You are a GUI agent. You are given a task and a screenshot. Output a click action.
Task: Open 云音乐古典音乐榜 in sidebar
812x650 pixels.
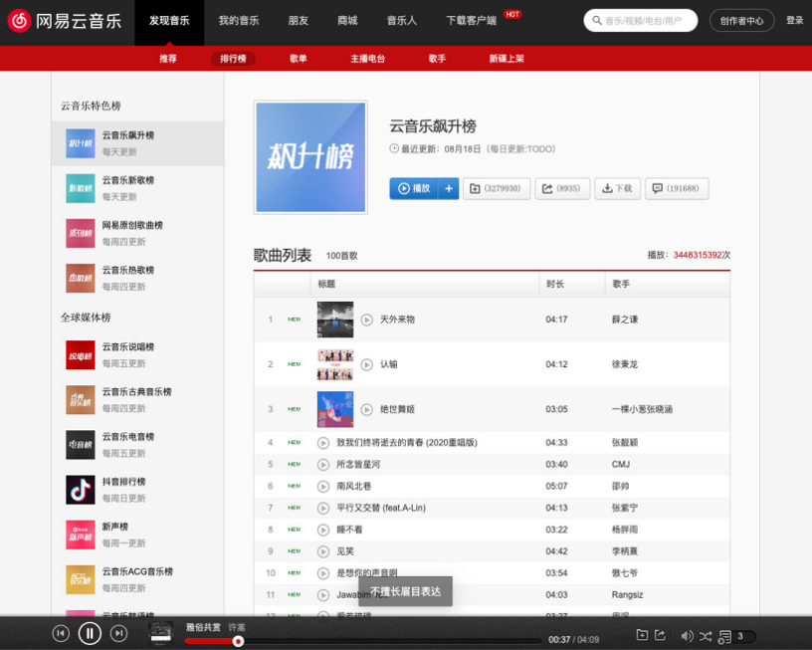(x=137, y=400)
